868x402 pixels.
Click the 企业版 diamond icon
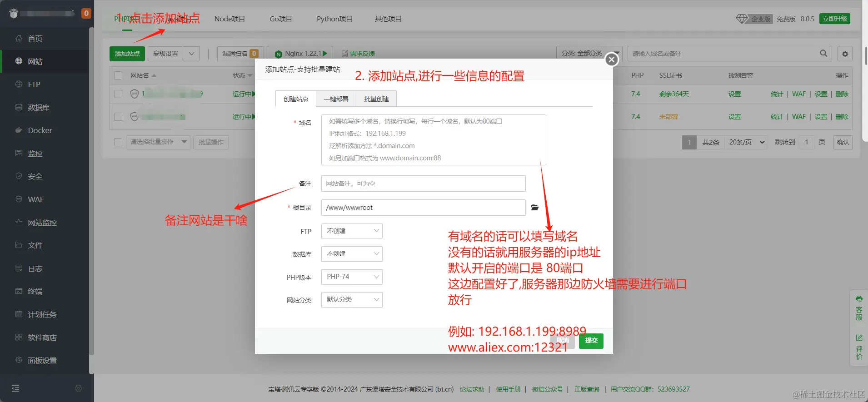[x=742, y=19]
